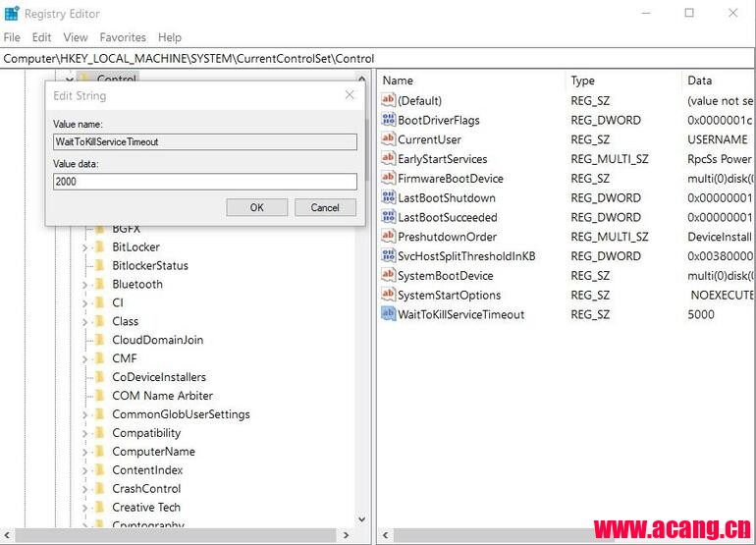Open the Favorites menu
Image resolution: width=756 pixels, height=545 pixels.
tap(123, 37)
